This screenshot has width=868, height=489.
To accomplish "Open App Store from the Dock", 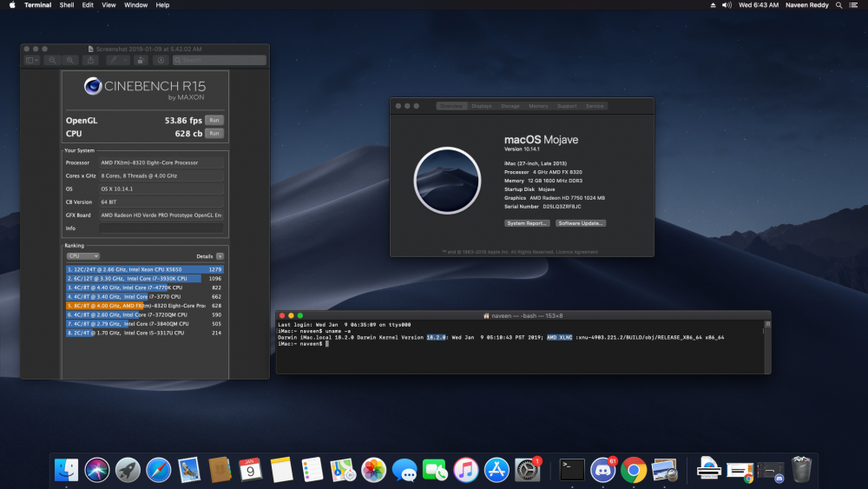I will click(x=496, y=470).
